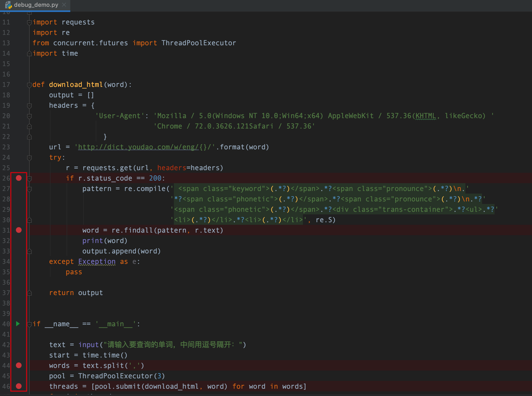The width and height of the screenshot is (532, 396).
Task: Click the time.time() call on line 43
Action: coord(105,355)
